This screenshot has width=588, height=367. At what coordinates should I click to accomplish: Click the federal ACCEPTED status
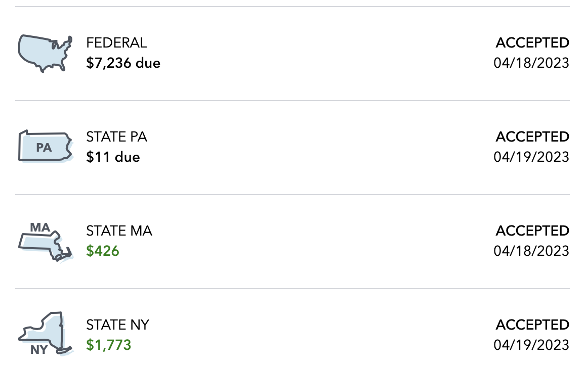point(532,42)
